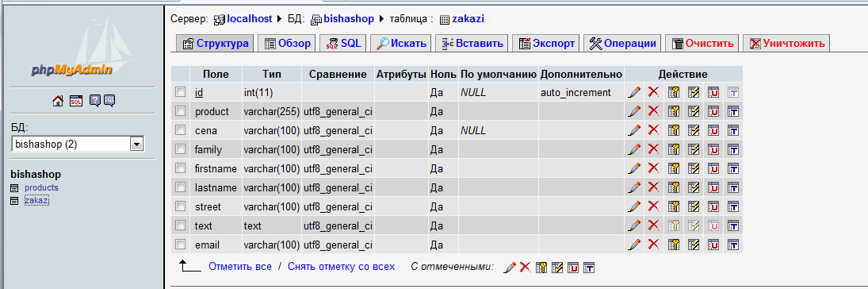This screenshot has width=868, height=289.
Task: Tick the checkbox for the product field
Action: click(181, 111)
